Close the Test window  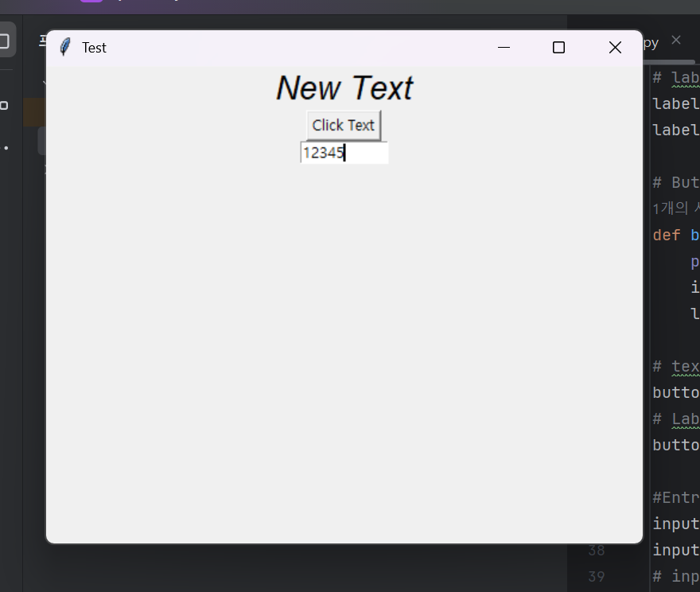(x=615, y=47)
